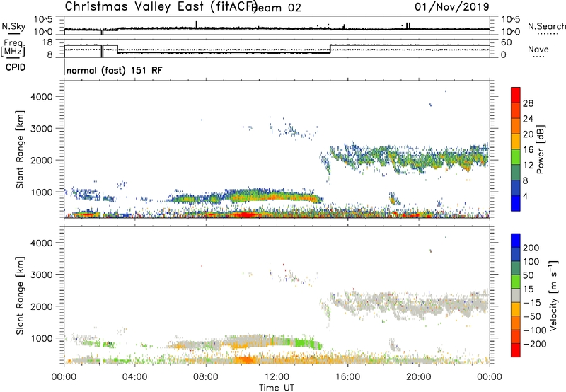Click the green velocity patch near 1000 km at 13:00

[303, 342]
